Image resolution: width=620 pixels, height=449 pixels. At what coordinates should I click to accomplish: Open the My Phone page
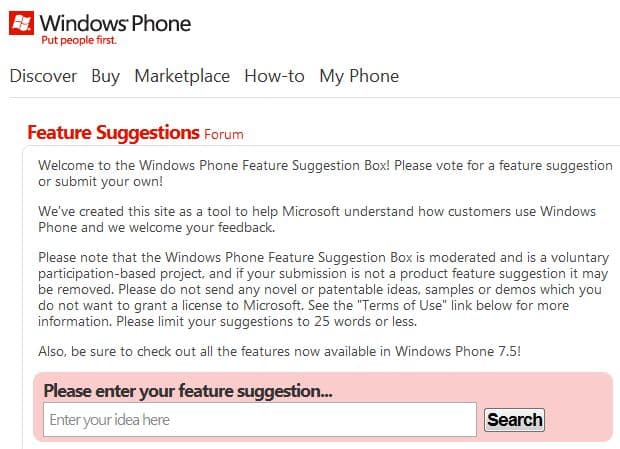[359, 76]
